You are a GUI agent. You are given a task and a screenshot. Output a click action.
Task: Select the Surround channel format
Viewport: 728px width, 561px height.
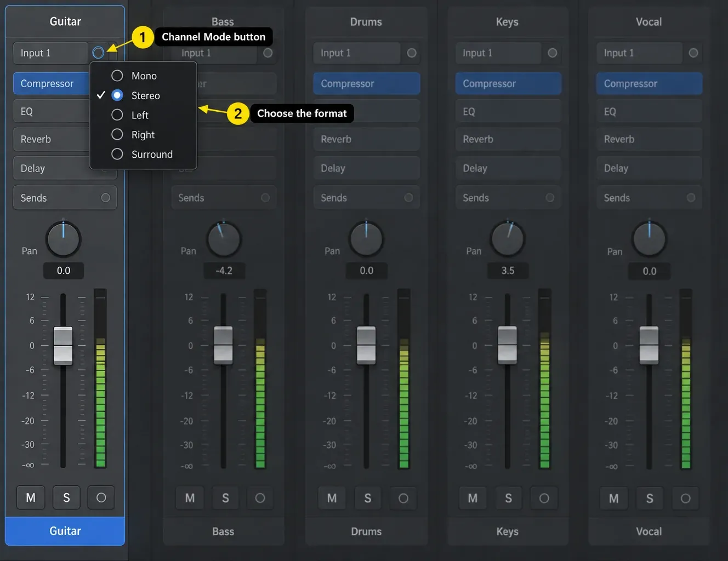pyautogui.click(x=143, y=154)
